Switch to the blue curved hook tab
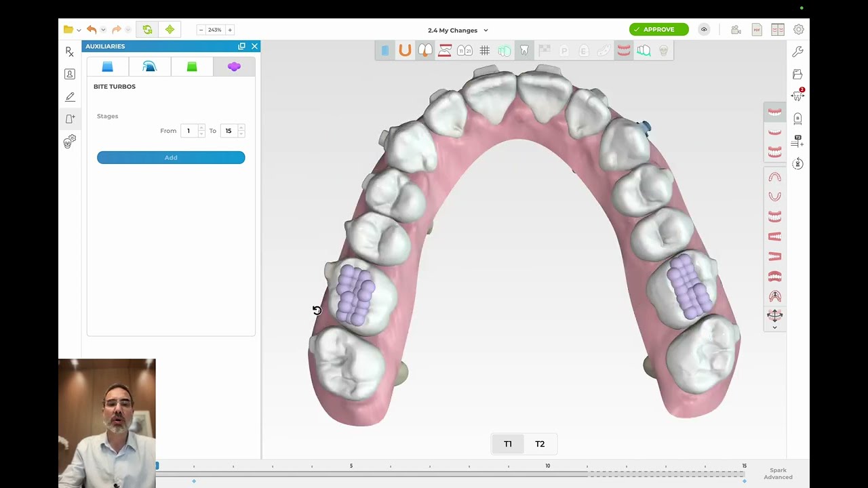 149,66
